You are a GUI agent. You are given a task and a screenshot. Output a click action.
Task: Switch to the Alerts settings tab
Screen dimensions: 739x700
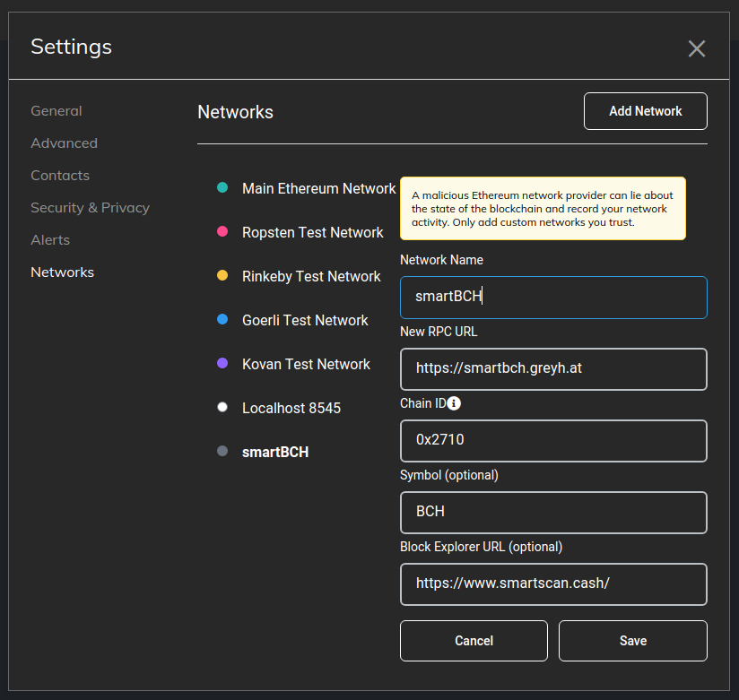[x=50, y=240]
